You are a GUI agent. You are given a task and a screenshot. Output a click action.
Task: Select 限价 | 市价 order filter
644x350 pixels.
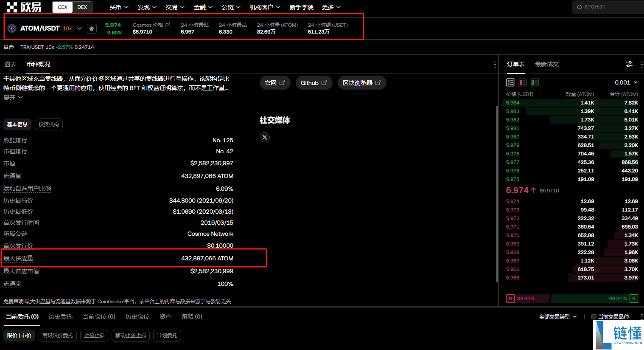[x=19, y=336]
